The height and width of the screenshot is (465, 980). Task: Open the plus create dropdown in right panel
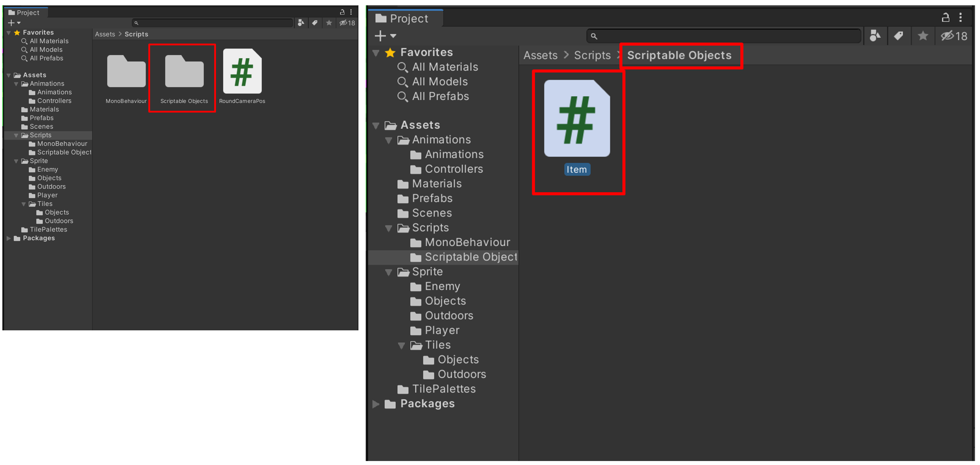385,36
